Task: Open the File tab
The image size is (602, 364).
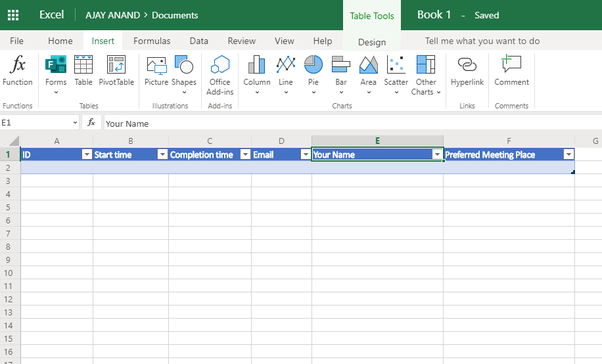Action: coord(17,41)
